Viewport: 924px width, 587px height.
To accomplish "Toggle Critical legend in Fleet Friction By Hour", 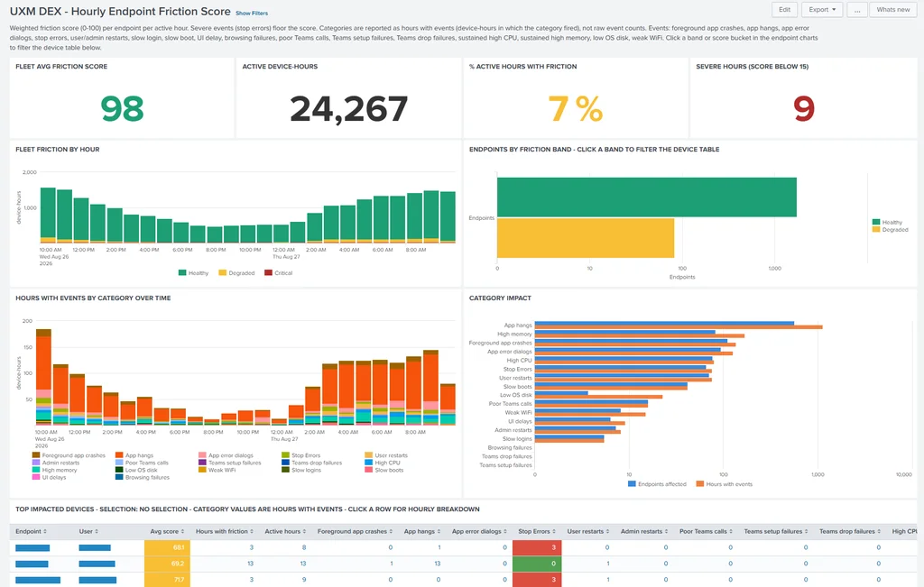I will (278, 273).
